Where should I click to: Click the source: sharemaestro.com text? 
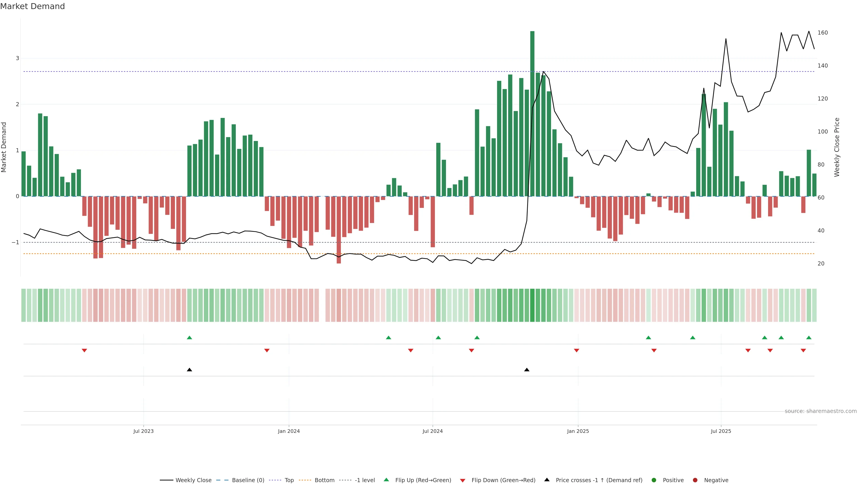[x=821, y=411]
